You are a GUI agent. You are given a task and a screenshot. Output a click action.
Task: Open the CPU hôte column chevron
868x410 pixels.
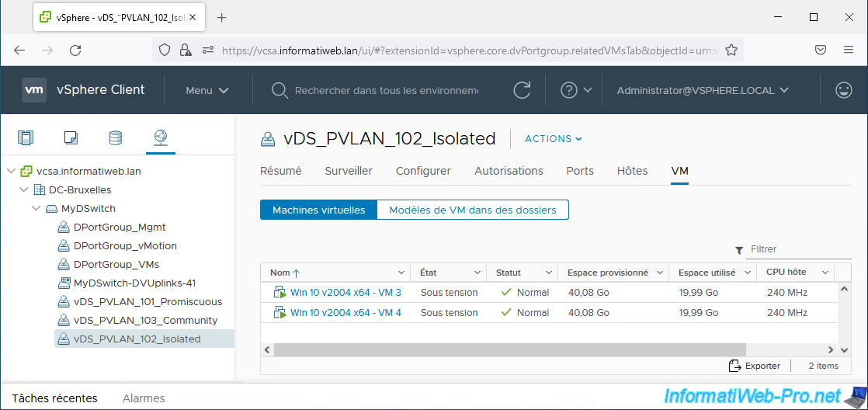point(825,273)
